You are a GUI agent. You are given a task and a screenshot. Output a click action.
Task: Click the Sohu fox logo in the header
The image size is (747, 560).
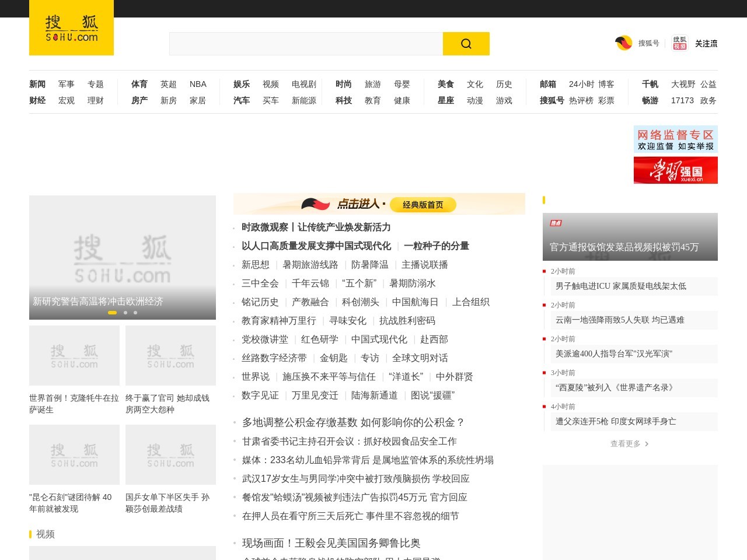71,27
